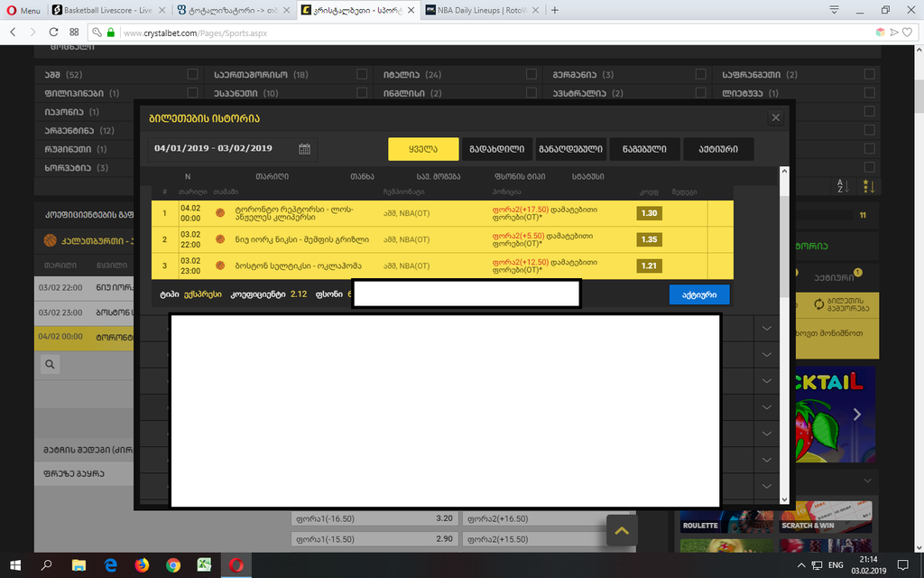Open the calendar icon next to date range
The width and height of the screenshot is (924, 578).
click(x=304, y=149)
